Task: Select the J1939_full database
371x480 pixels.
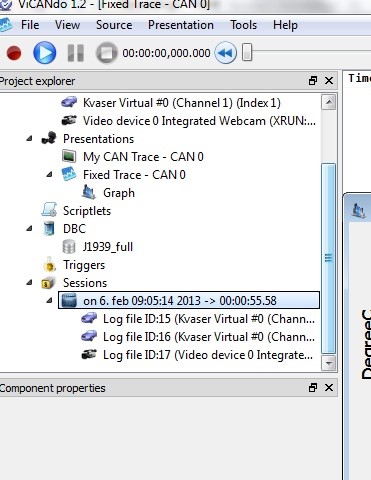Action: pyautogui.click(x=108, y=247)
